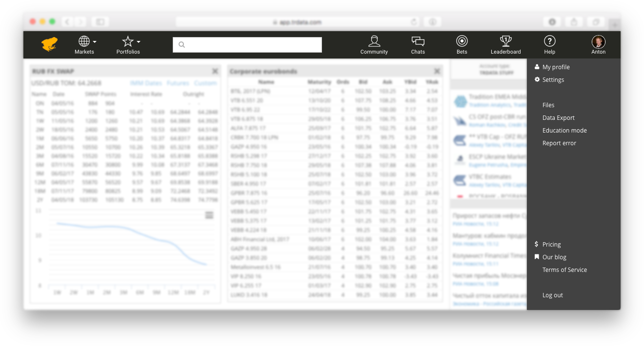Log out of the account
Screen dimensions: 644x346
tap(553, 295)
